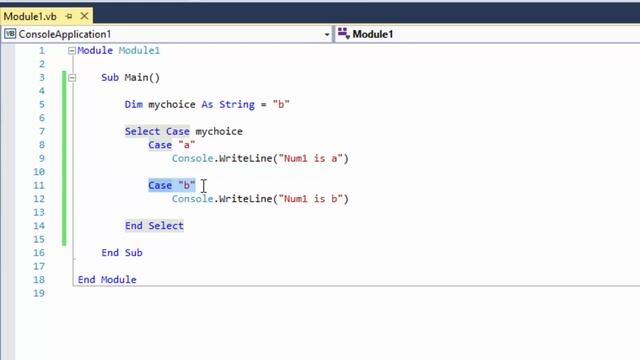Click line number 19

[39, 293]
